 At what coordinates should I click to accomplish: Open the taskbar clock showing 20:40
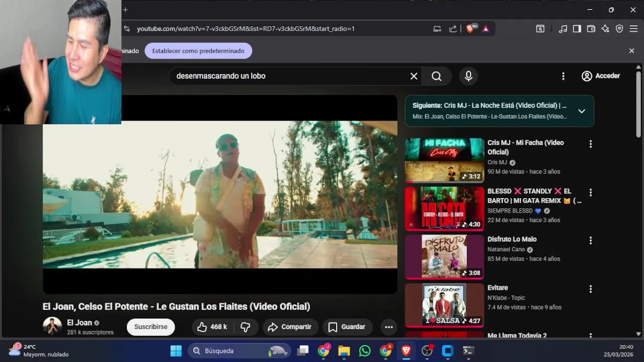click(x=618, y=350)
